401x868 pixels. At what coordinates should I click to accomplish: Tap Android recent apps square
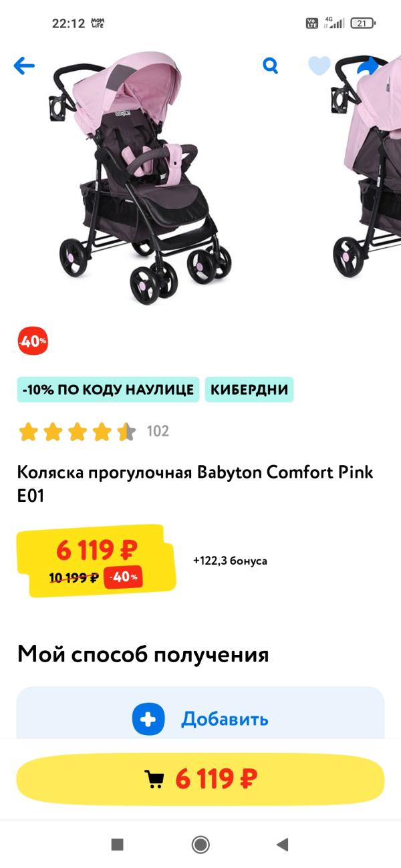118,845
